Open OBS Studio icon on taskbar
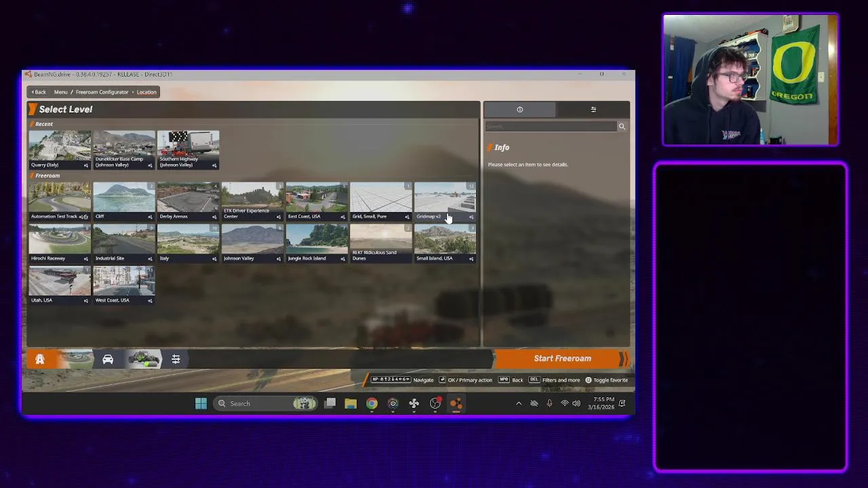868x488 pixels. [x=435, y=404]
